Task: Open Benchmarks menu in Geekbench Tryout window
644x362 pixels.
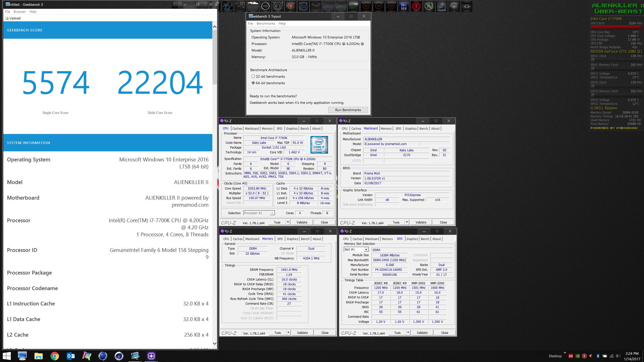Action: tap(266, 23)
